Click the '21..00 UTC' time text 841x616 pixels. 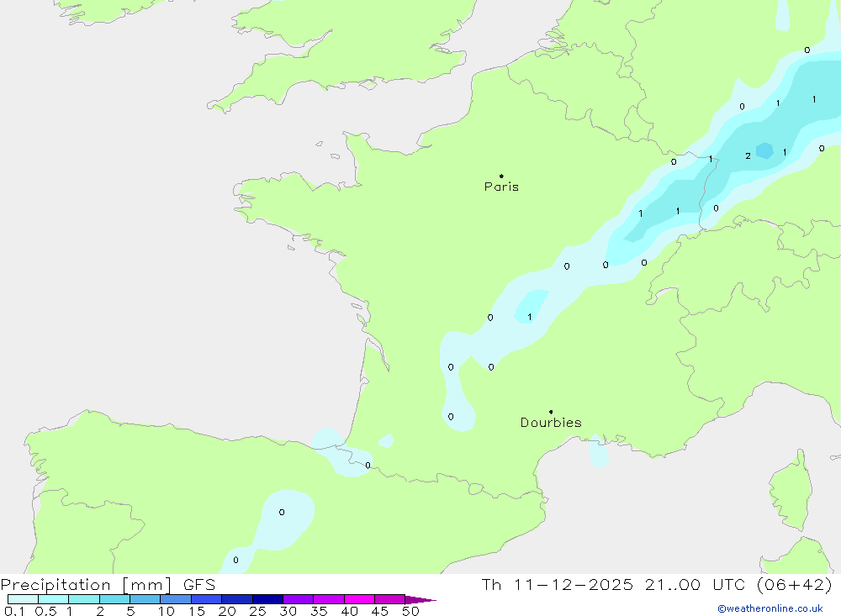(696, 585)
